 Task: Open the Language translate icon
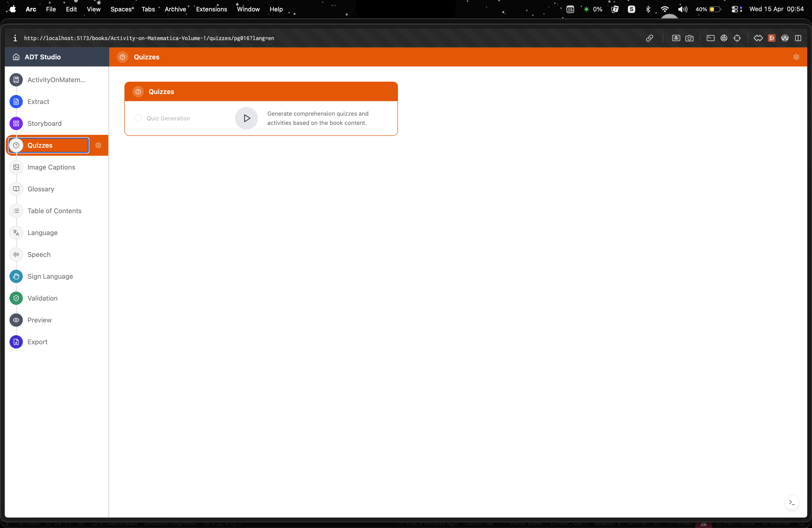coord(16,233)
